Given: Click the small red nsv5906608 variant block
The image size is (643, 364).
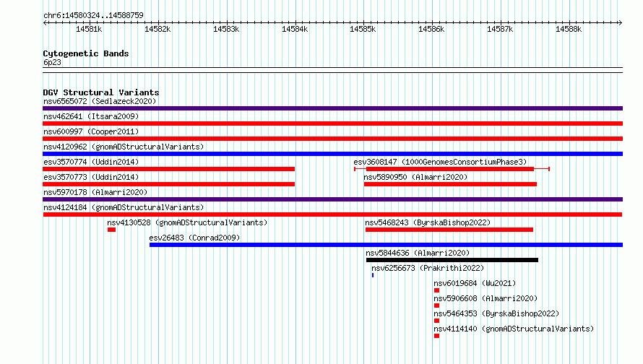Looking at the screenshot, I should click(x=436, y=305).
